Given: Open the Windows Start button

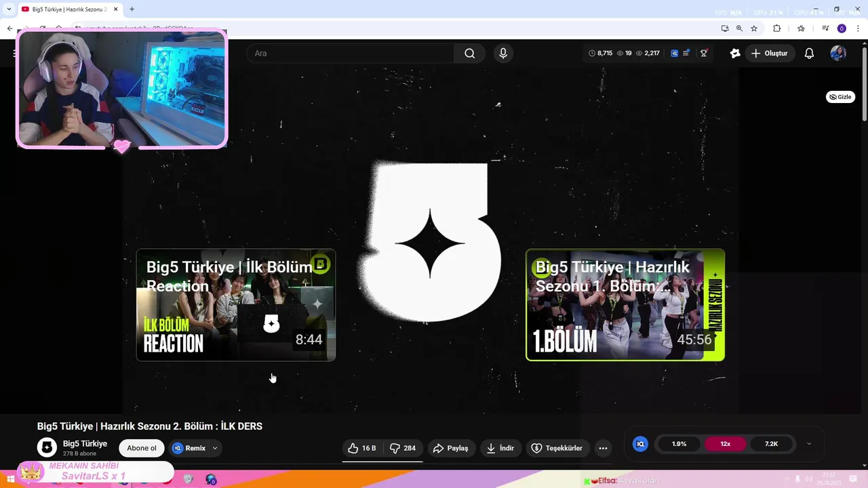Looking at the screenshot, I should (10, 479).
